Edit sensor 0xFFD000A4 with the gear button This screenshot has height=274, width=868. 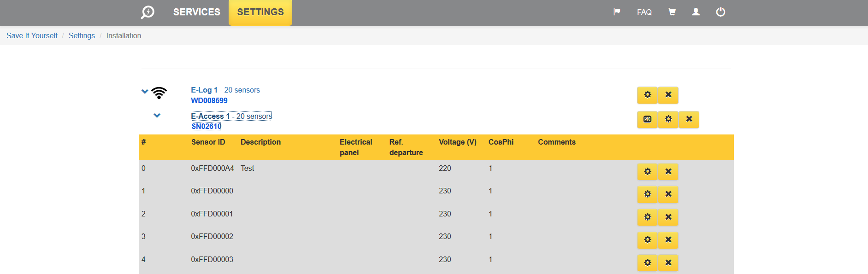click(647, 172)
